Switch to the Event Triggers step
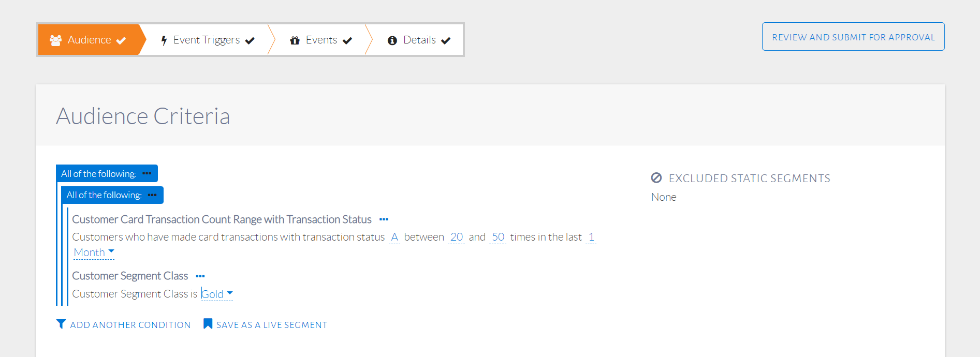The width and height of the screenshot is (980, 357). tap(207, 40)
